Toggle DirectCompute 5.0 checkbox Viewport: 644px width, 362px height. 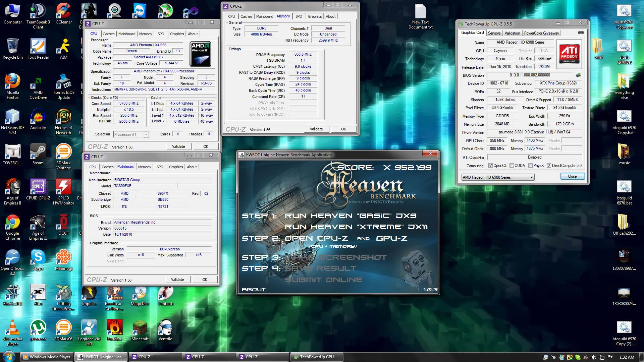(x=549, y=166)
